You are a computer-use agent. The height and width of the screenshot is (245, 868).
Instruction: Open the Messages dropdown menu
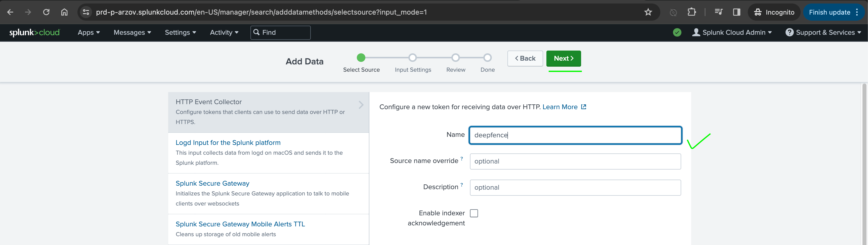[x=132, y=33]
